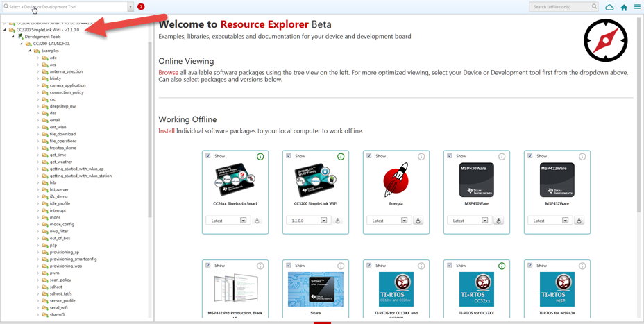The width and height of the screenshot is (644, 324).
Task: Open info icon on TI-RTOS for CC13XX card
Action: coord(421,266)
